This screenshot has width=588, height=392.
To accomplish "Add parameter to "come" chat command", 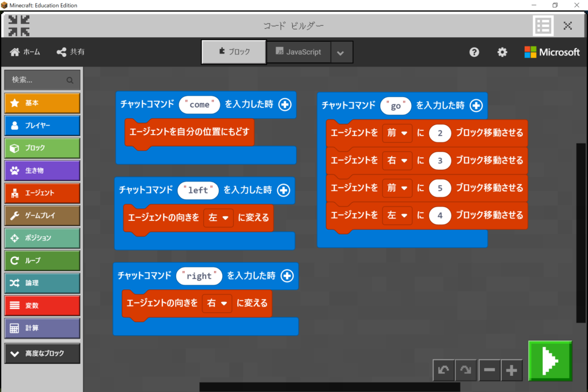I will coord(285,104).
